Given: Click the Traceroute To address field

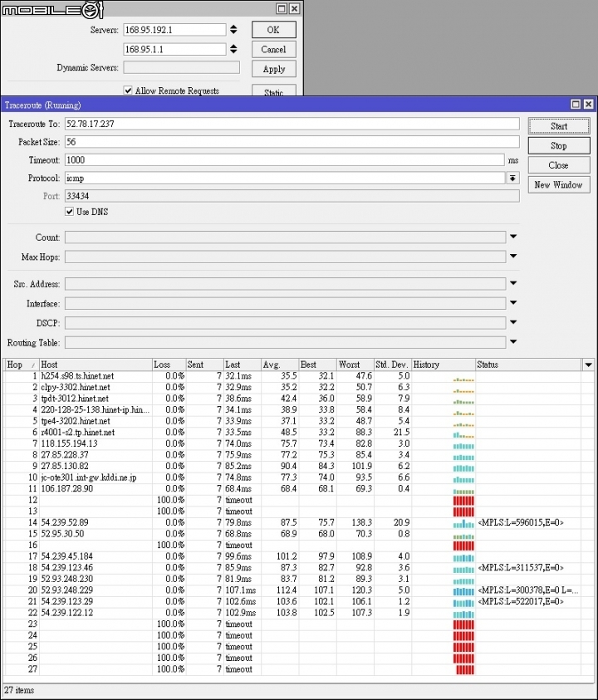Looking at the screenshot, I should tap(292, 124).
